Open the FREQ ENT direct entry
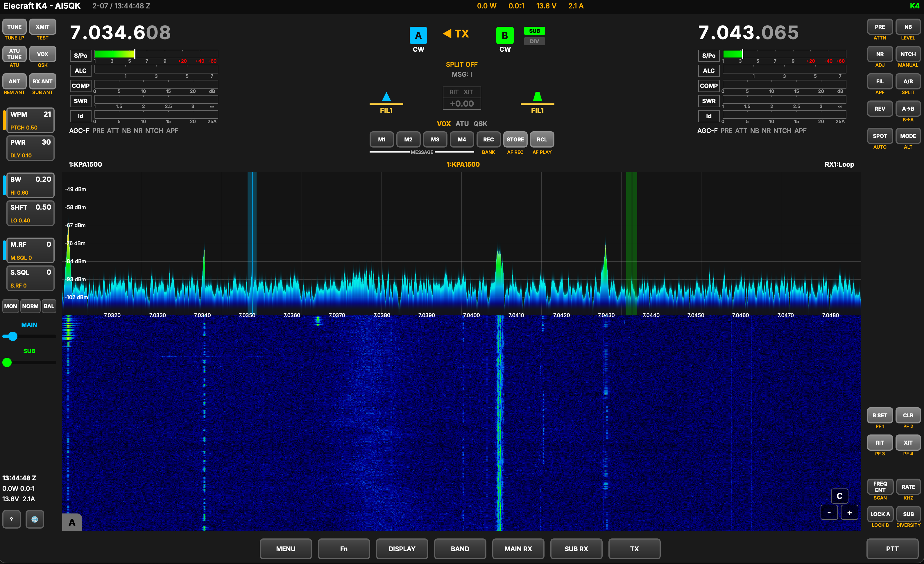The height and width of the screenshot is (564, 924). click(x=880, y=486)
